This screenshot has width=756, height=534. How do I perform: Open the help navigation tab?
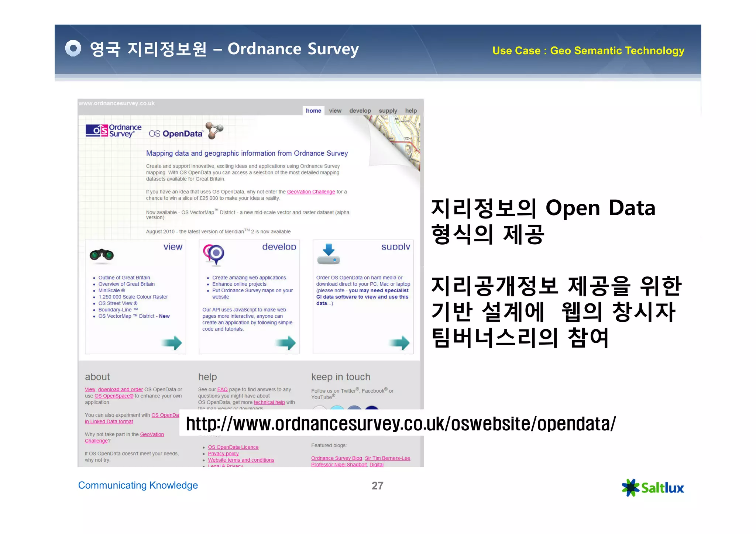(x=411, y=111)
